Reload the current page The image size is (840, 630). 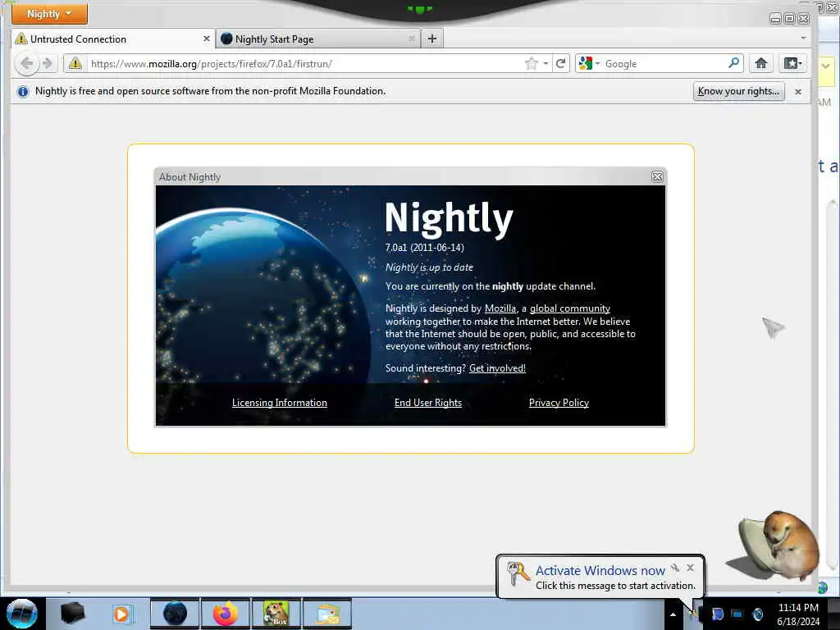561,64
